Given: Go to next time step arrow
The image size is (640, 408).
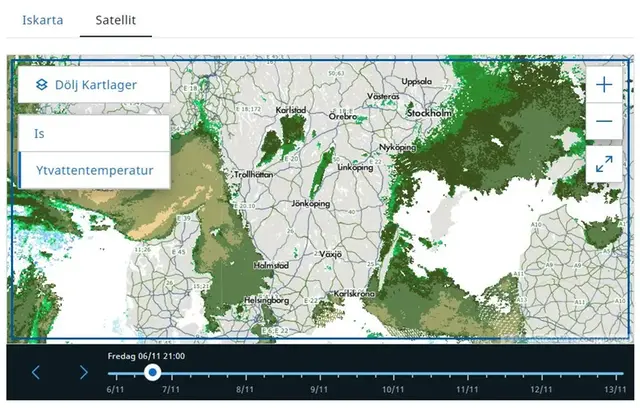Looking at the screenshot, I should pos(84,372).
